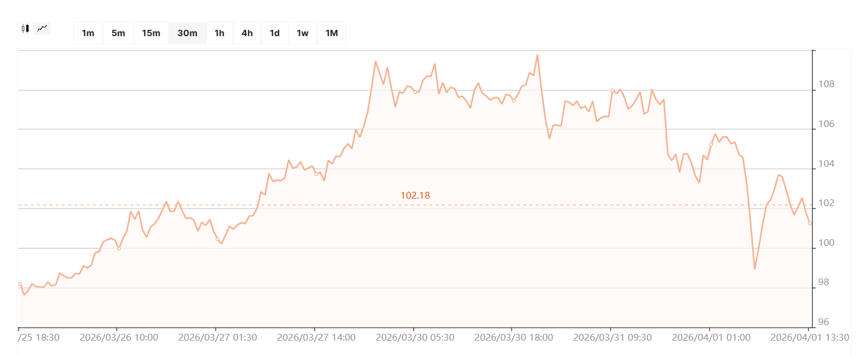Switch to the 1d timeframe
The width and height of the screenshot is (868, 355).
tap(274, 33)
